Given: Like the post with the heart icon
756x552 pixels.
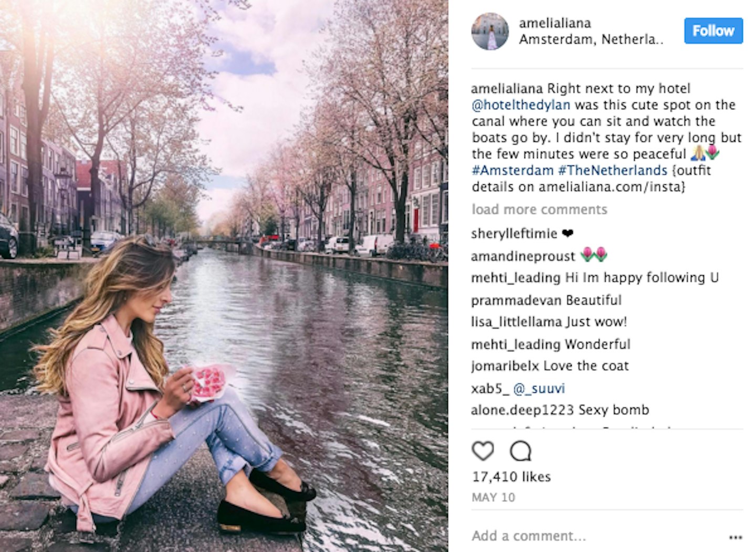Looking at the screenshot, I should pos(482,451).
